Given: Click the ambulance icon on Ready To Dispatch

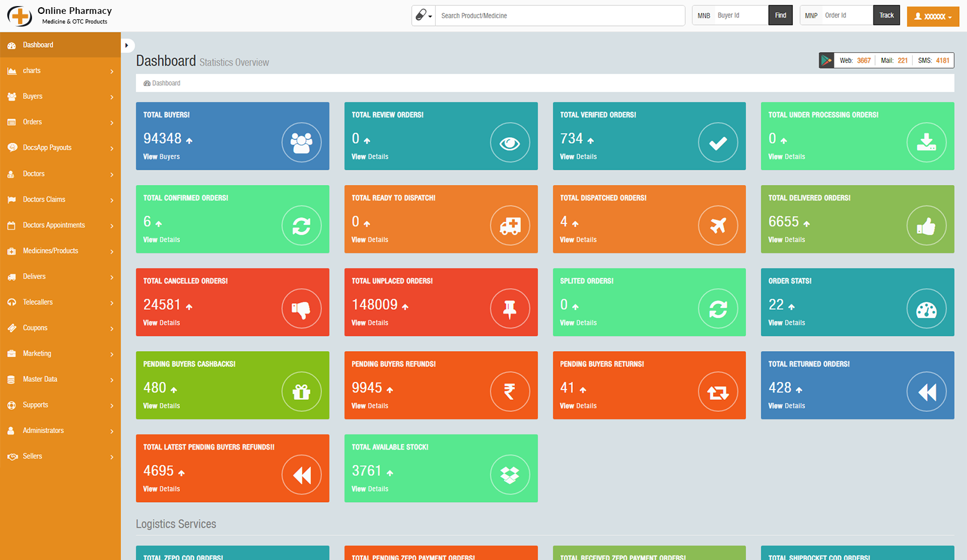Looking at the screenshot, I should (510, 226).
